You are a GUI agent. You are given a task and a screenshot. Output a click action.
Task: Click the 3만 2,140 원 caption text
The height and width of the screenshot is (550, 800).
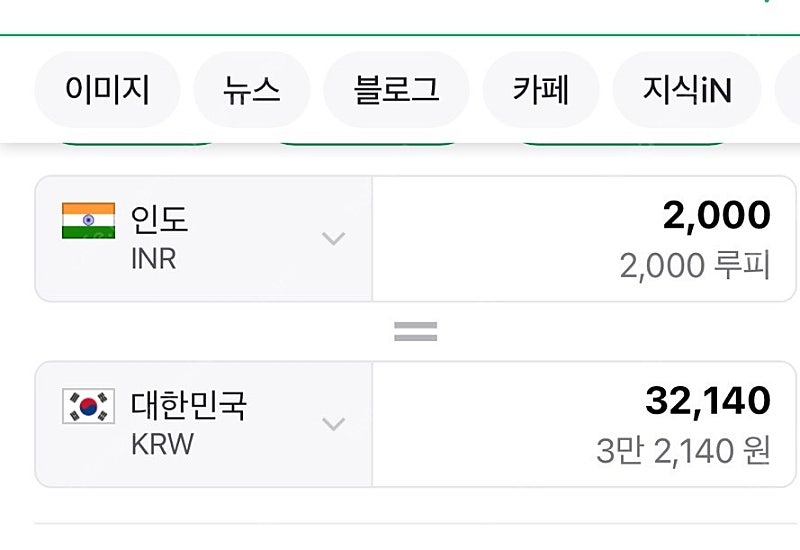(x=683, y=451)
